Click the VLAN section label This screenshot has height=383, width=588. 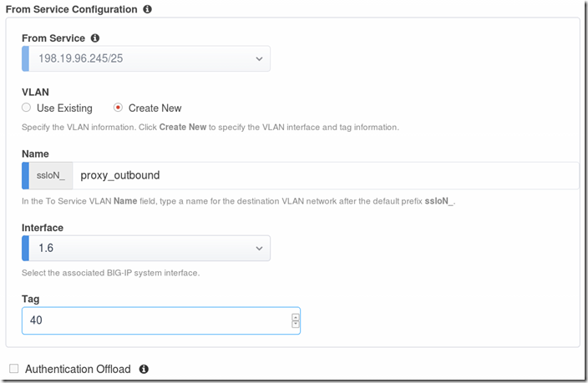pyautogui.click(x=35, y=93)
